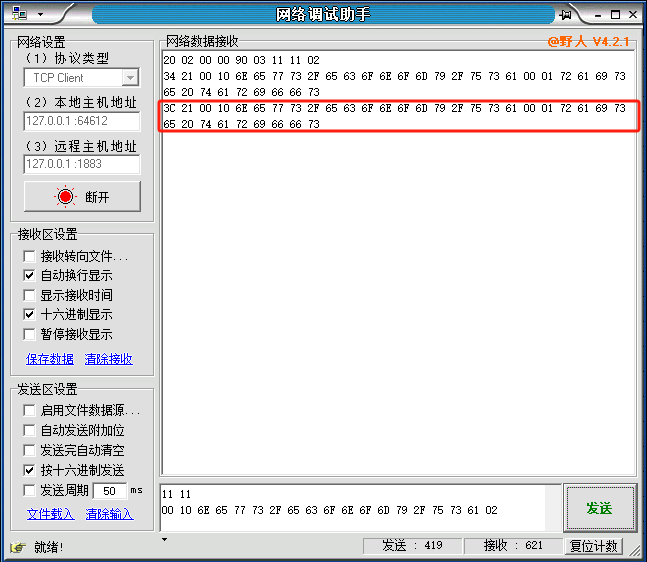Click the 文件载入 link
The width and height of the screenshot is (647, 562).
[50, 514]
